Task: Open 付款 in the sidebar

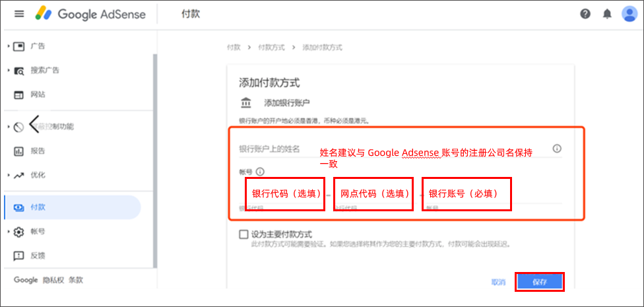Action: (x=38, y=207)
